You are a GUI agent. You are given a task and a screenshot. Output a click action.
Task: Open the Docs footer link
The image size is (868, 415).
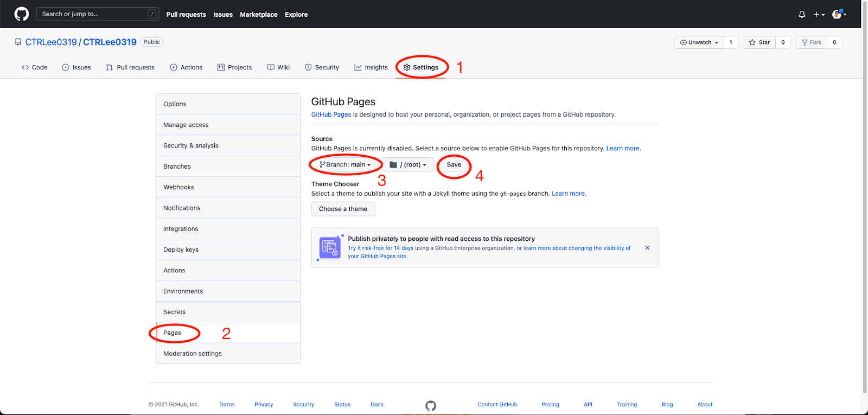(377, 404)
